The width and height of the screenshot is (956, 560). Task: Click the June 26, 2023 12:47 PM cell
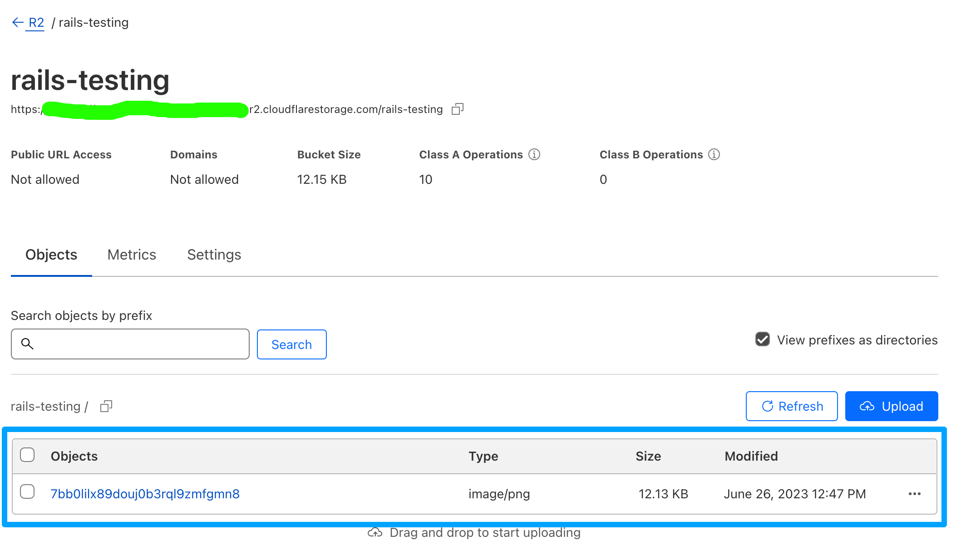click(795, 494)
